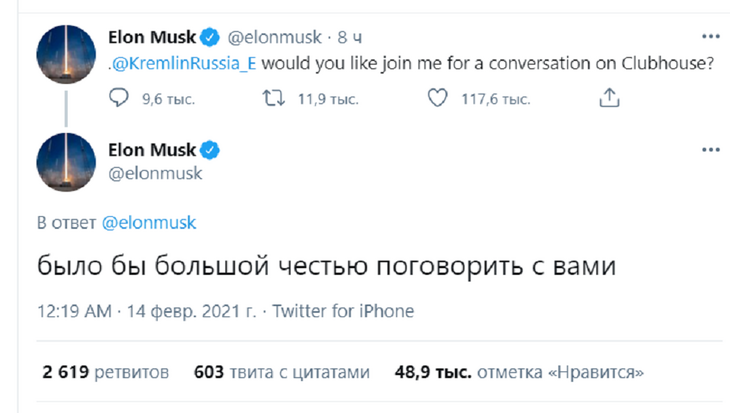Click the 'Twitter for iPhone' source link

343,310
